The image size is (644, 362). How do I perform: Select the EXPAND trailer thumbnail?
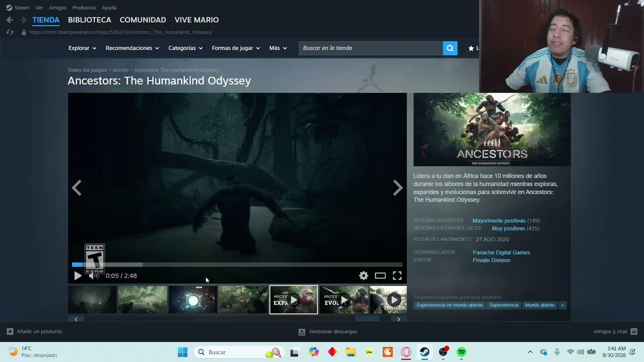pos(294,300)
